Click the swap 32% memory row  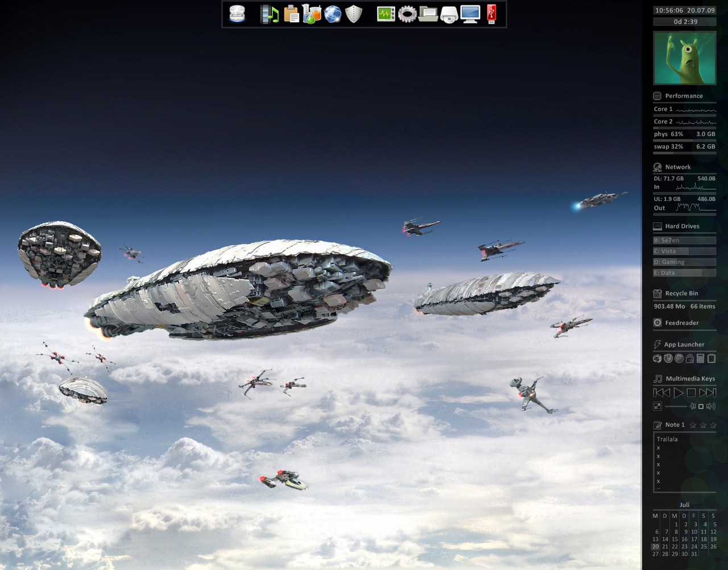click(x=685, y=147)
